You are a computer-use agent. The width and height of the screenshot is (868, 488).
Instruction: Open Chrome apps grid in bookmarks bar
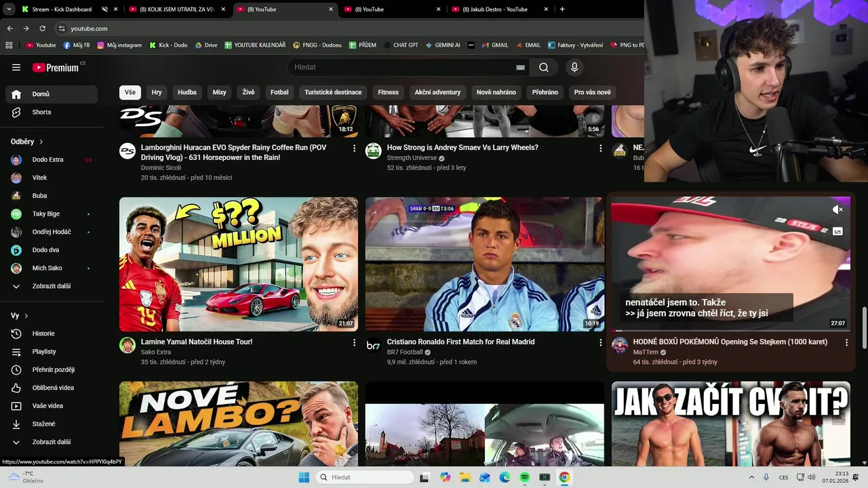[x=9, y=45]
